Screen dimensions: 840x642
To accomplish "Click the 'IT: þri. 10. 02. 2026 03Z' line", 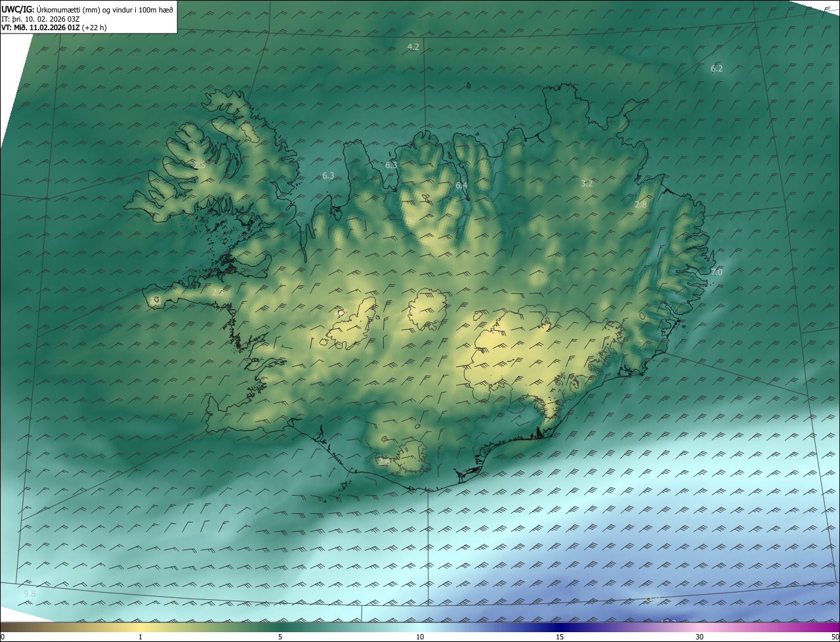I will [x=41, y=18].
